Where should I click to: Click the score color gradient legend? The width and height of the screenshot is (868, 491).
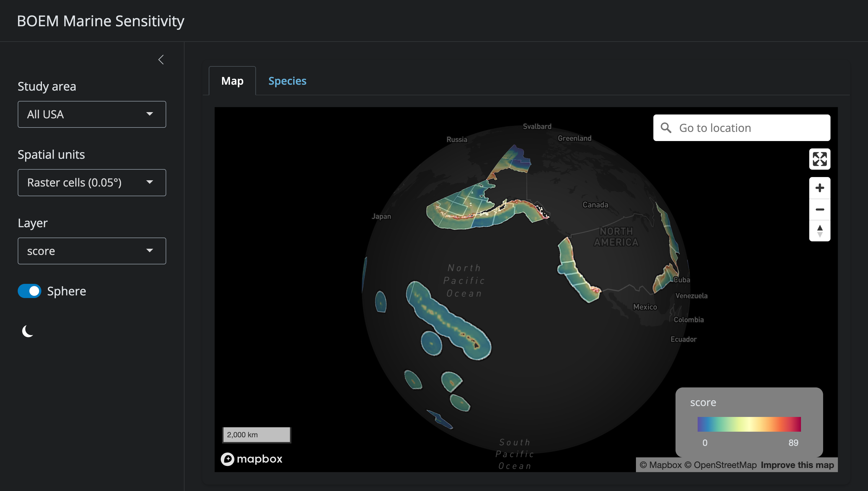point(749,424)
